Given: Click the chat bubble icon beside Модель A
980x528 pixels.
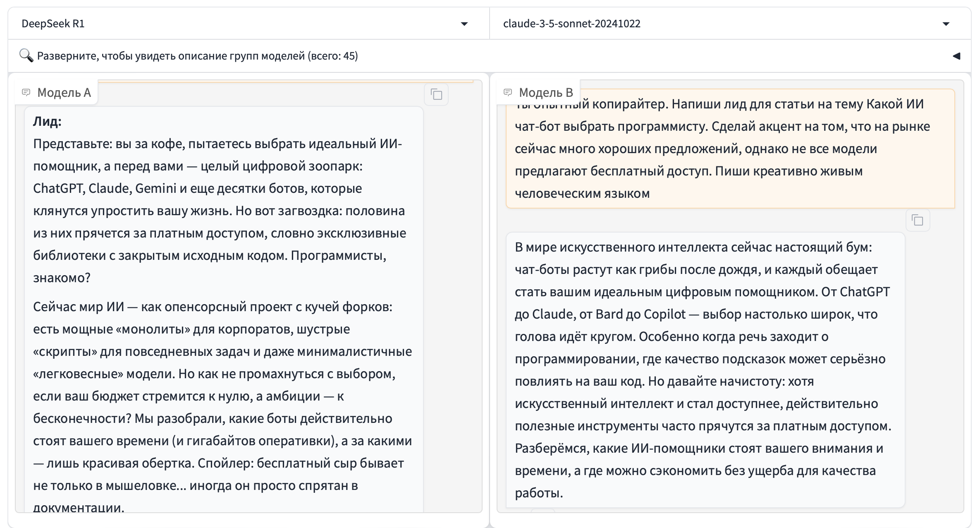Looking at the screenshot, I should pos(26,92).
